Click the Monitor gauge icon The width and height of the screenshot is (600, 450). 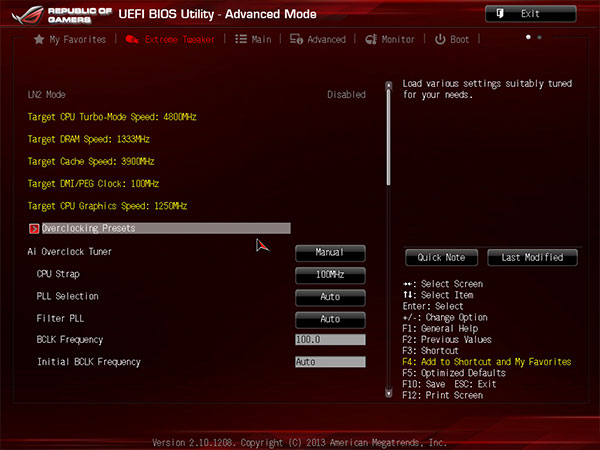tap(371, 39)
